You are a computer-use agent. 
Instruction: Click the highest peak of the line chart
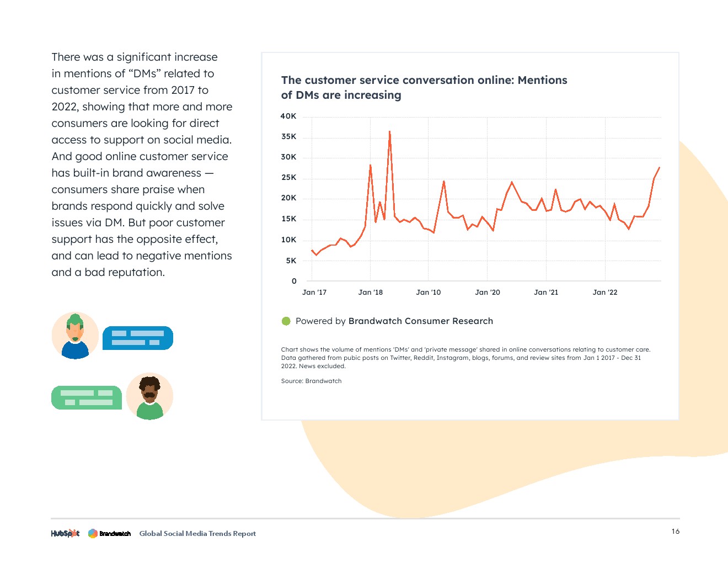[x=389, y=131]
